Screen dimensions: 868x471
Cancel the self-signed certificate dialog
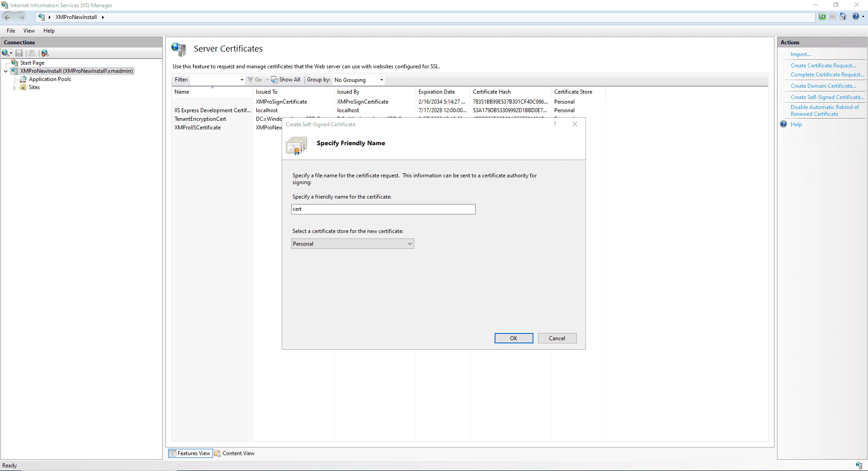point(557,338)
